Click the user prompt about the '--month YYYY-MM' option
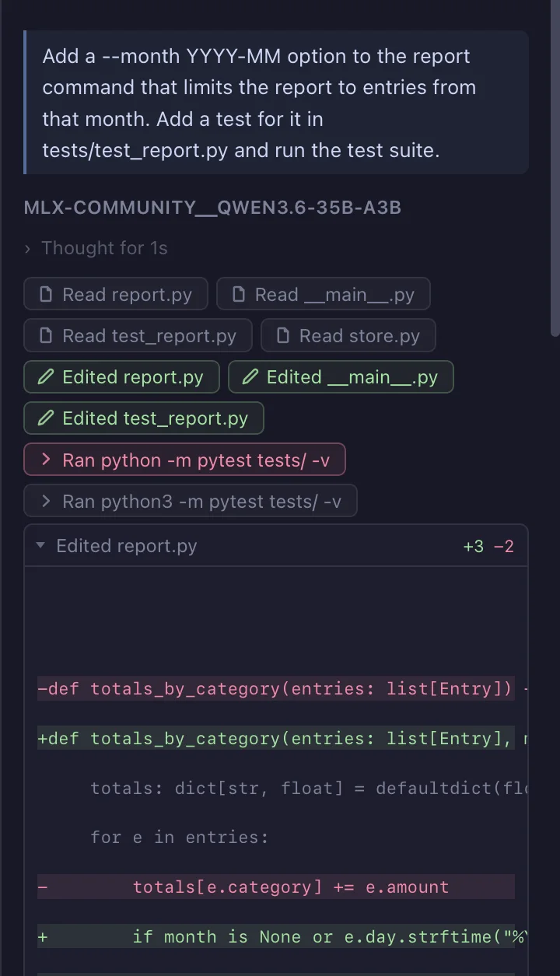 coord(276,103)
